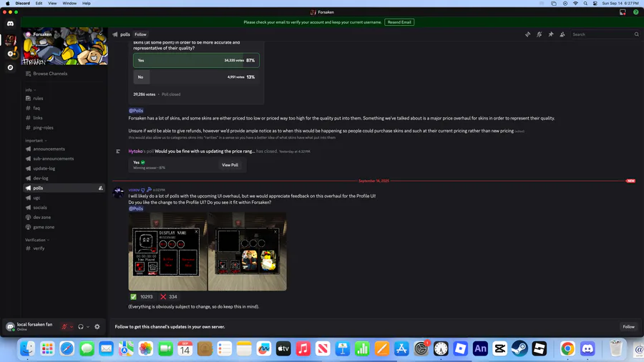This screenshot has width=644, height=362.
Task: Collapse the Verification channel category
Action: (37, 240)
